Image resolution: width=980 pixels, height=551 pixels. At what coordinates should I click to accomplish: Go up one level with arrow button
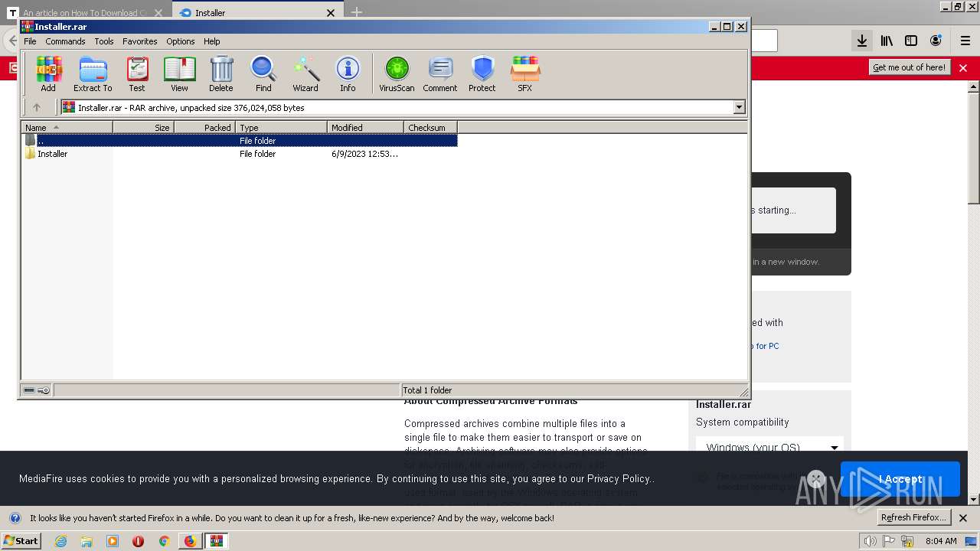(36, 108)
